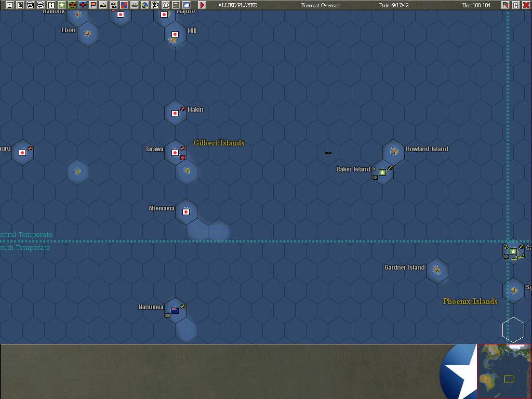Click the red plane on blue icon
The image size is (532, 399).
click(x=83, y=5)
